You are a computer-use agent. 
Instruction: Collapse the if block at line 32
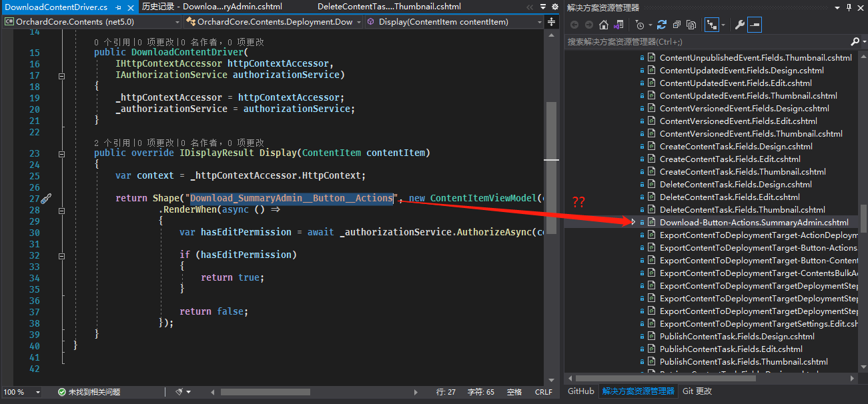tap(62, 255)
